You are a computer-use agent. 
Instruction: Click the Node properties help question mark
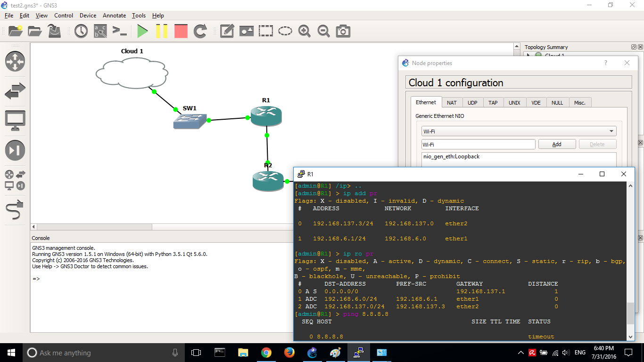click(x=606, y=63)
